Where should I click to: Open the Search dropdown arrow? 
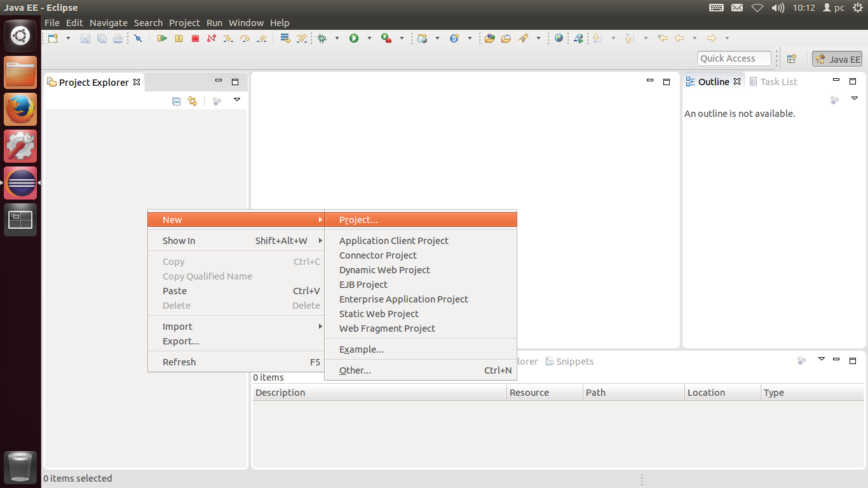[x=538, y=38]
